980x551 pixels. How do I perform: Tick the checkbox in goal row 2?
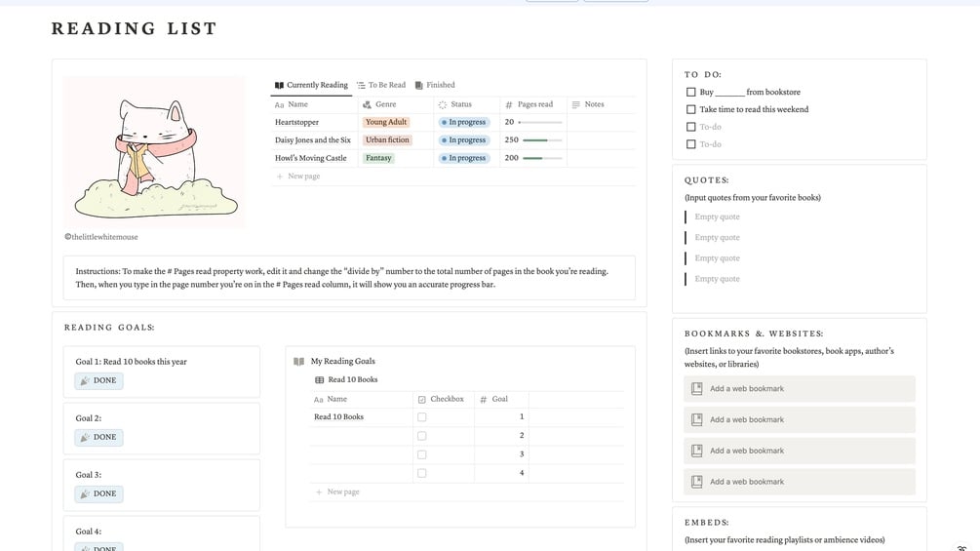422,435
